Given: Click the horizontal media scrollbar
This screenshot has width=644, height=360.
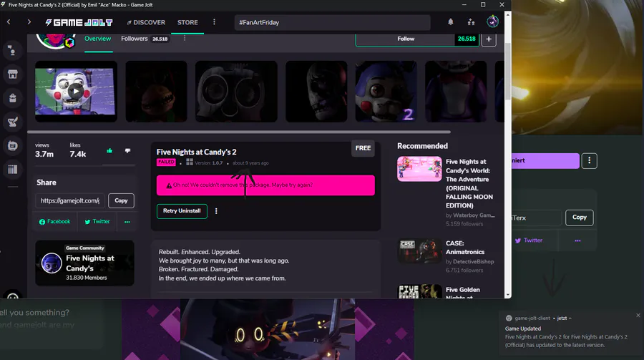Looking at the screenshot, I should click(x=238, y=132).
